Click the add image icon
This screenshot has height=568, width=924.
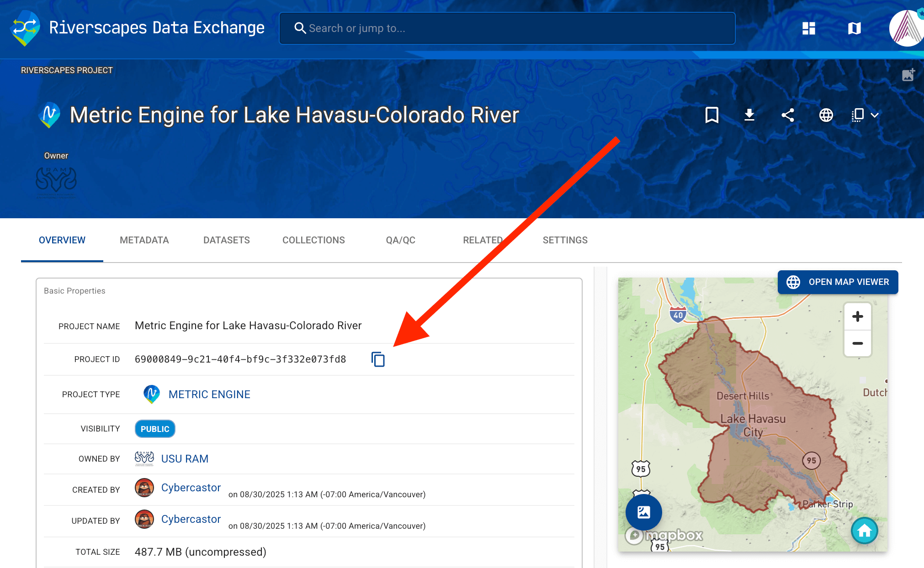(x=908, y=75)
